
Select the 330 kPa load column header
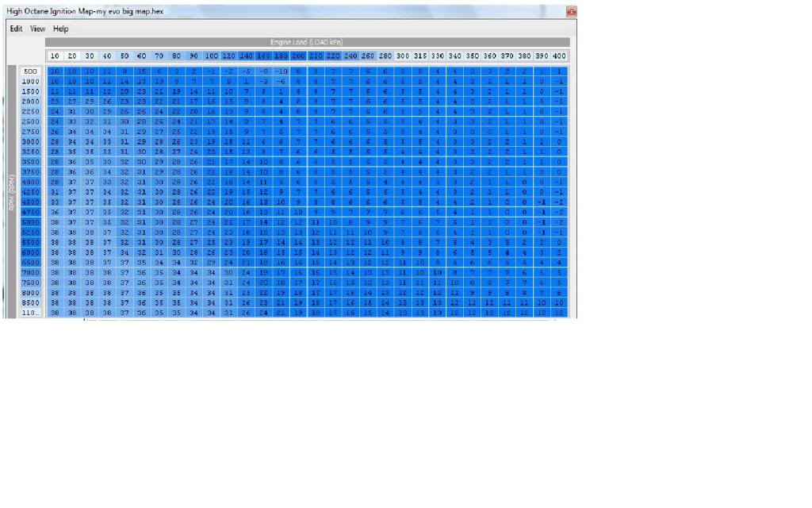(438, 56)
